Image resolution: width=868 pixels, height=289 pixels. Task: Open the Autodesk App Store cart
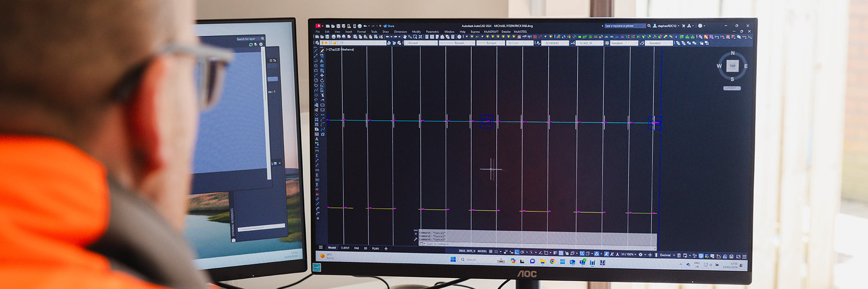[x=683, y=26]
